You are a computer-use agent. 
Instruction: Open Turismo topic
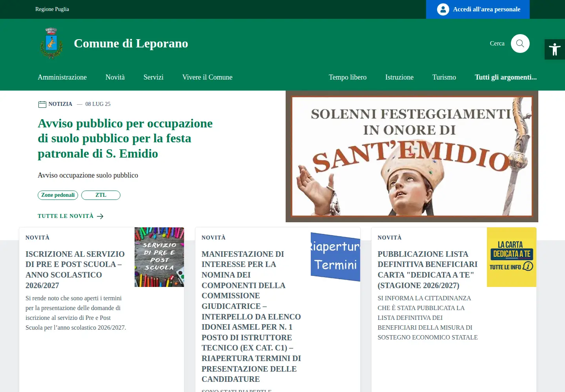pyautogui.click(x=444, y=77)
